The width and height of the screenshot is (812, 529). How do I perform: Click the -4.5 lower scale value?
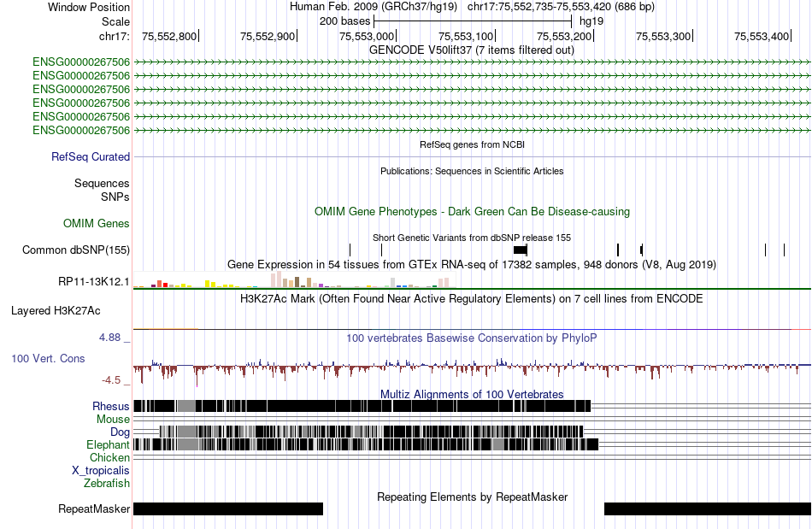coord(111,380)
